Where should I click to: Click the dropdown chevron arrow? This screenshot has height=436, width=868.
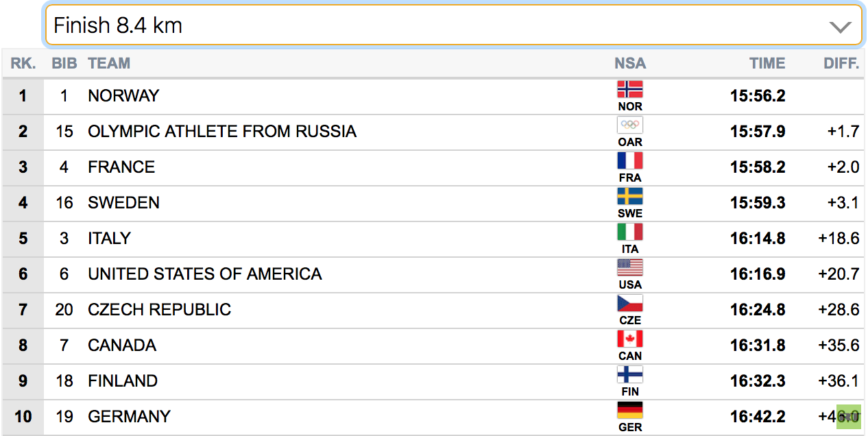pos(840,27)
